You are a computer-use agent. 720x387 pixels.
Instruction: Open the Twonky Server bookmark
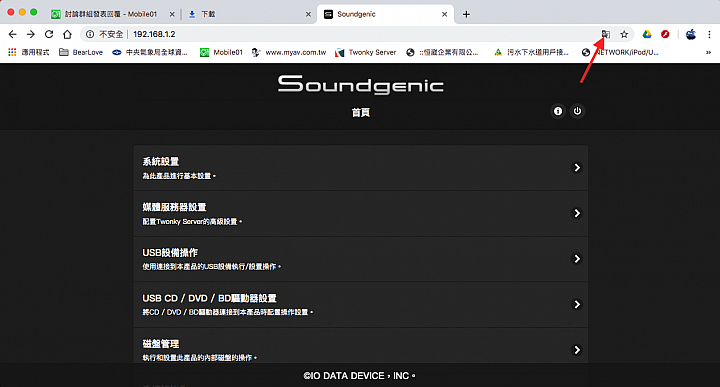[366, 52]
